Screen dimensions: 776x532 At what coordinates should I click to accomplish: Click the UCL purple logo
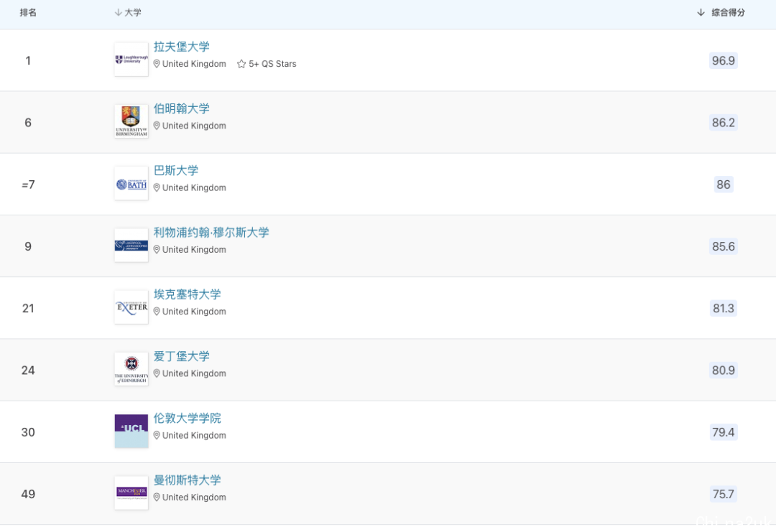[131, 431]
